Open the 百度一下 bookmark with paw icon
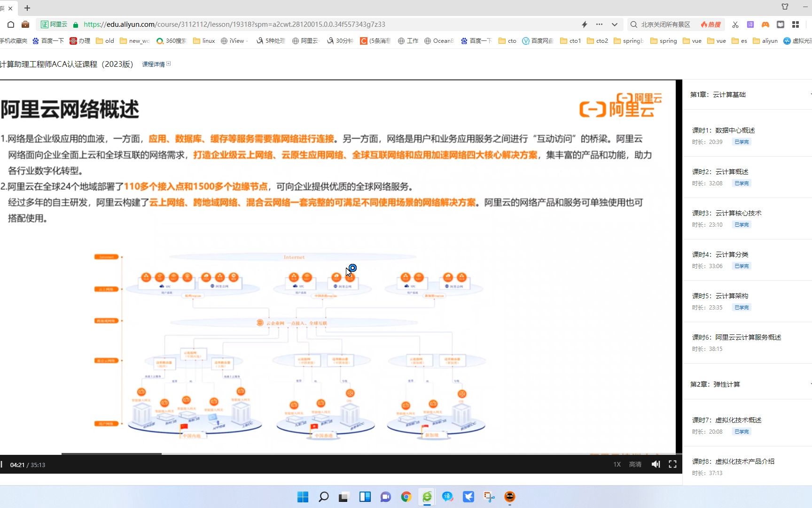The image size is (812, 508). [x=48, y=41]
